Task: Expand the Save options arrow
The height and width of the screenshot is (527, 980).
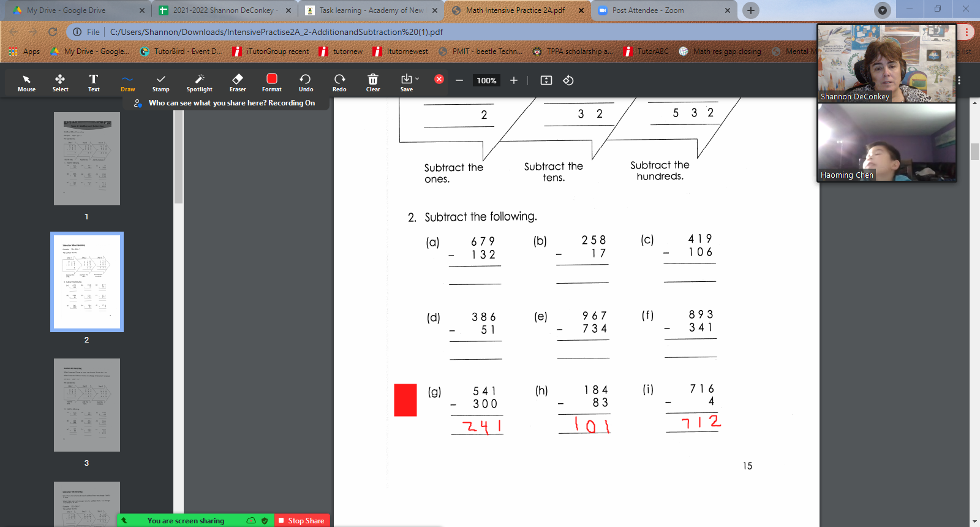Action: 418,78
